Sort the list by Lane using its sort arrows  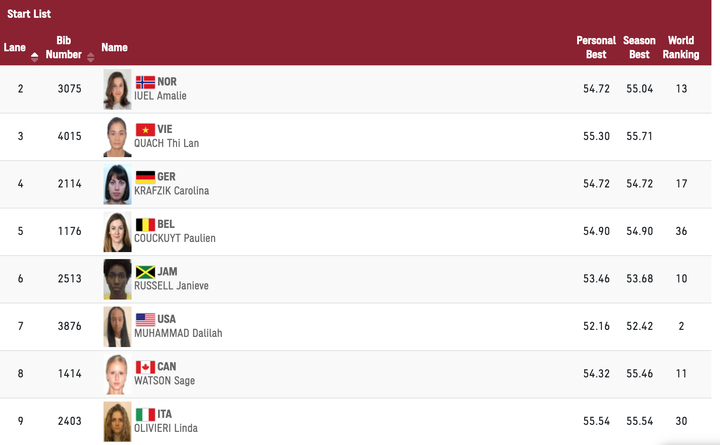click(x=35, y=55)
